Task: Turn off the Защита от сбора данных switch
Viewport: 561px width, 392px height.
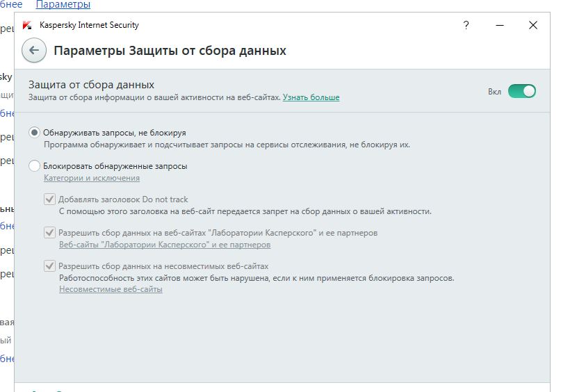Action: 522,91
